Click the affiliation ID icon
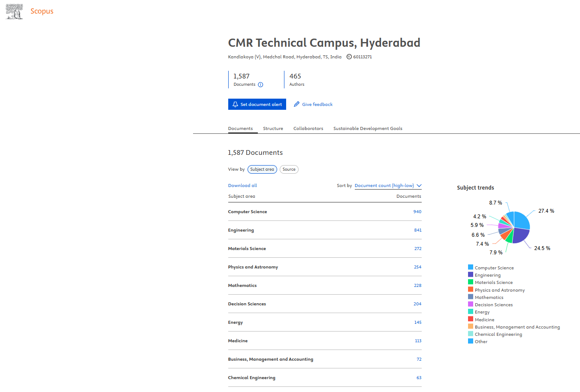The image size is (580, 392). 349,57
